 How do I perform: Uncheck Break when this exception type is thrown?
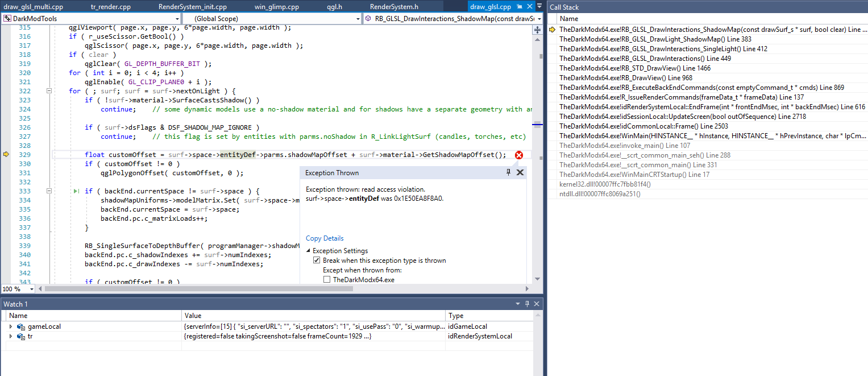point(317,261)
